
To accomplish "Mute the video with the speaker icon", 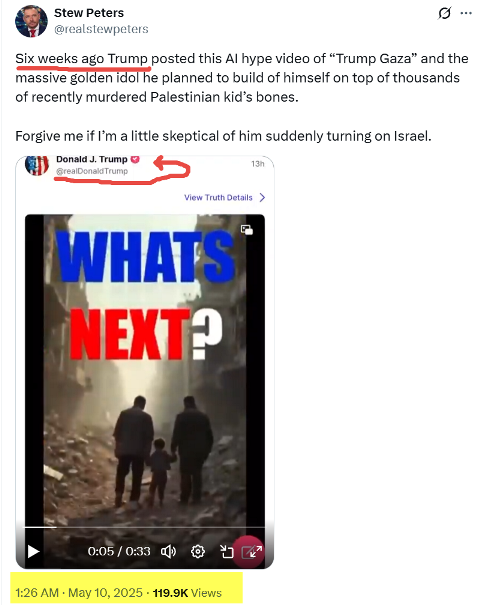I will pyautogui.click(x=168, y=551).
